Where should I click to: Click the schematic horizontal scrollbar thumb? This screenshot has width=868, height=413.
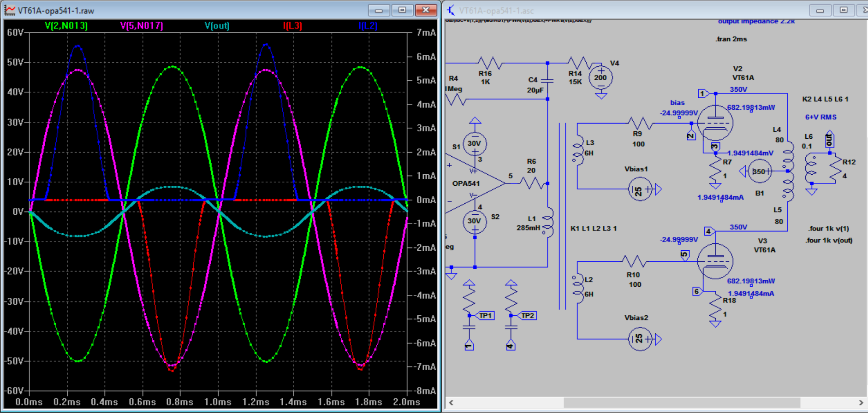[x=682, y=402]
